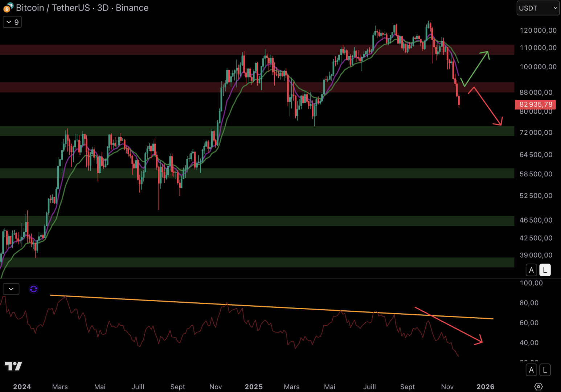Toggle log scale L on price pane
The width and height of the screenshot is (561, 392).
(x=545, y=270)
